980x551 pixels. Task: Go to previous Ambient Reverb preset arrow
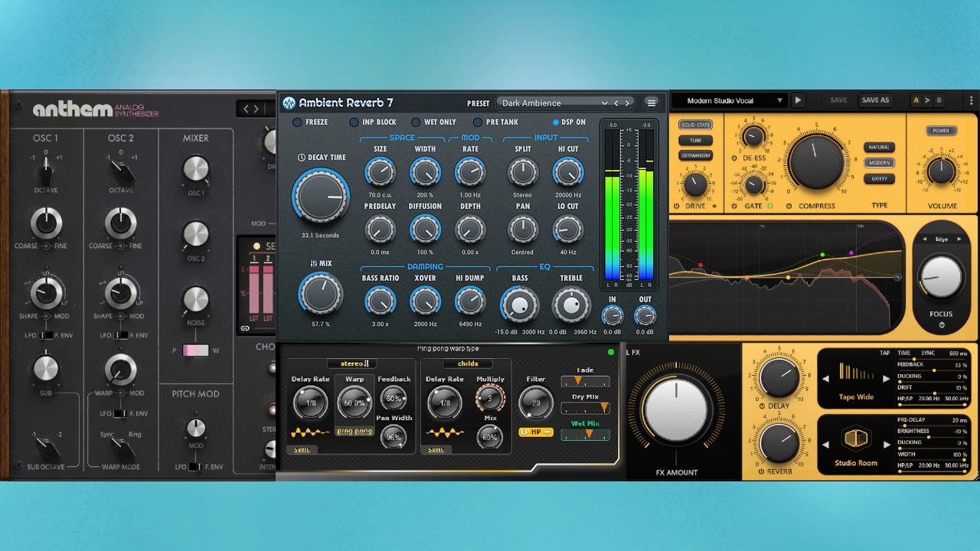point(616,103)
